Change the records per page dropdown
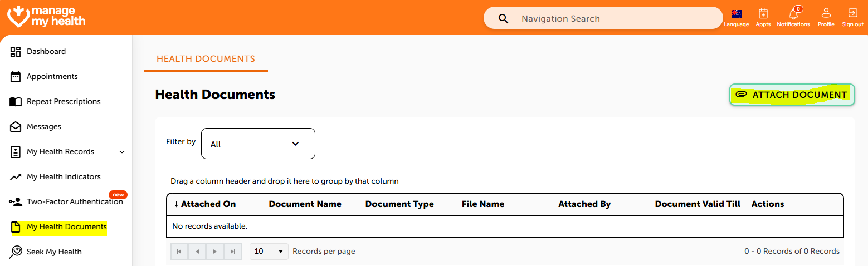This screenshot has width=868, height=266. pos(269,252)
